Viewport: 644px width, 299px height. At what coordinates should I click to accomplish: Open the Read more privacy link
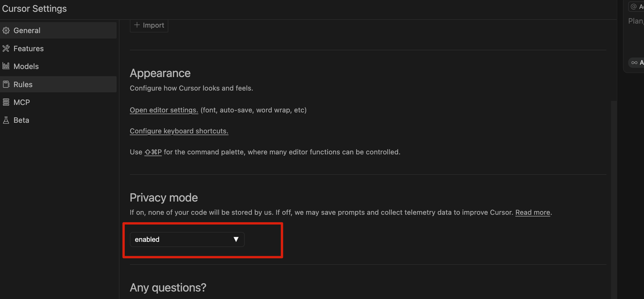pos(532,213)
